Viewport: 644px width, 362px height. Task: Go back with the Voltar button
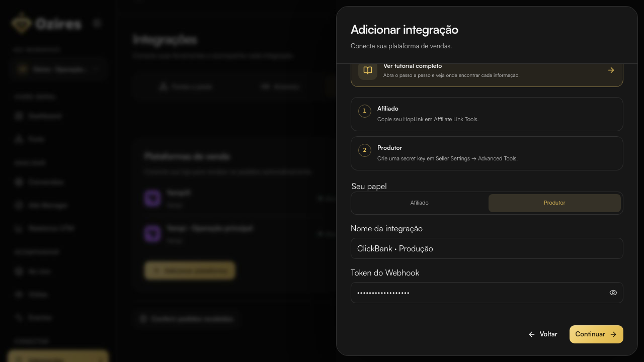tap(543, 334)
